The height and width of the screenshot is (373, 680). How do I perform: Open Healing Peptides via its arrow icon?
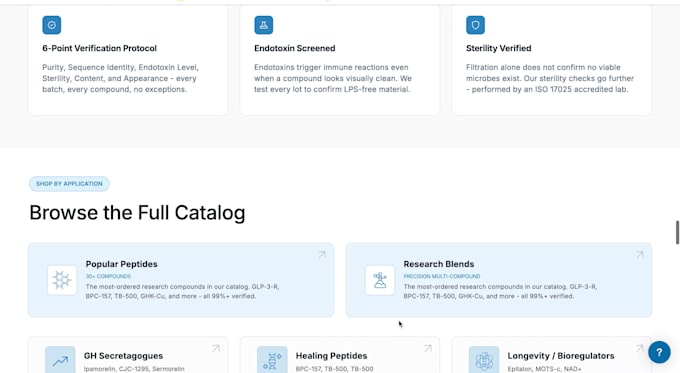(x=428, y=348)
